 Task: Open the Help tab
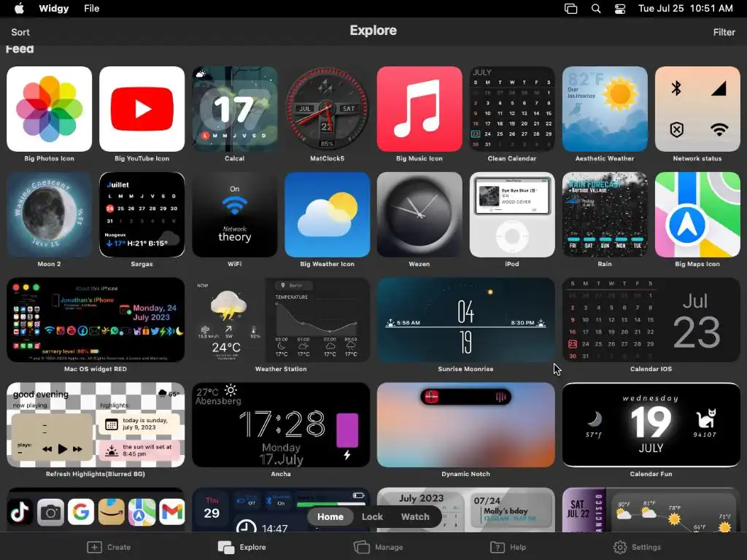(x=508, y=547)
